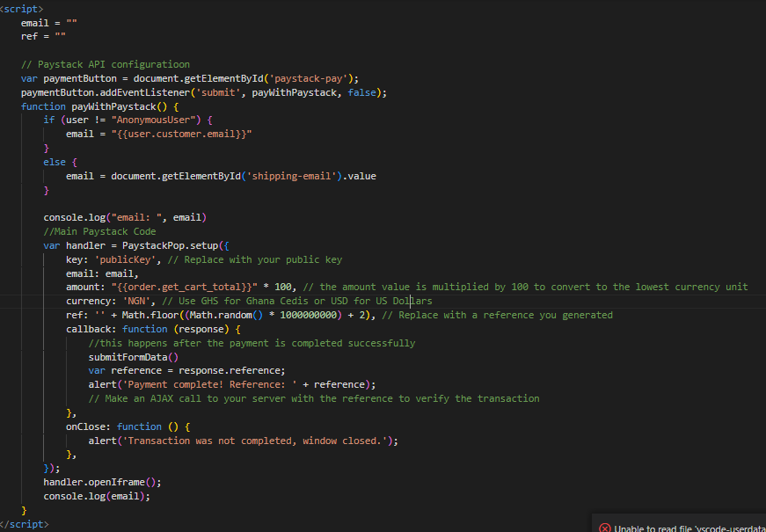
Task: Click the 'onClose: function ()' line
Action: pos(128,426)
